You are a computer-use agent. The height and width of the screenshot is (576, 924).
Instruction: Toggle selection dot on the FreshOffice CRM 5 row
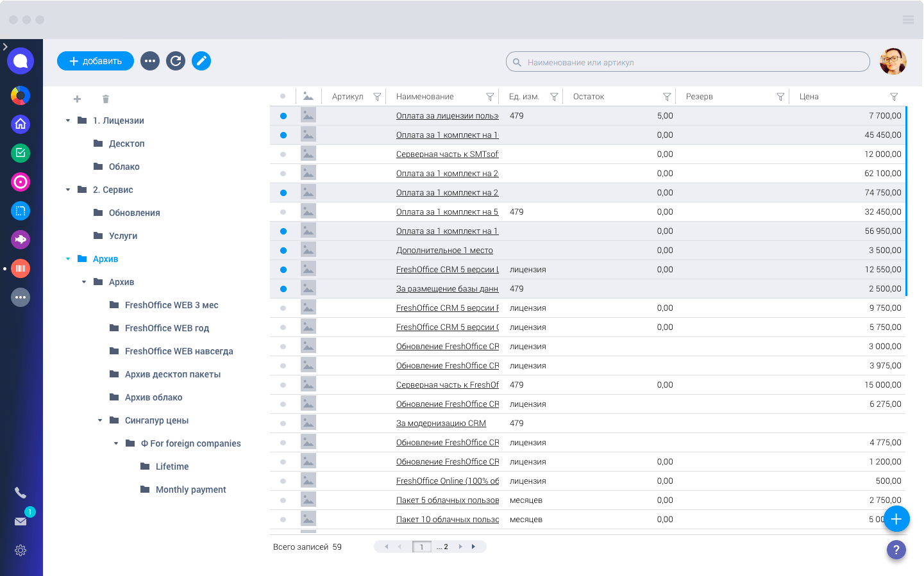283,269
